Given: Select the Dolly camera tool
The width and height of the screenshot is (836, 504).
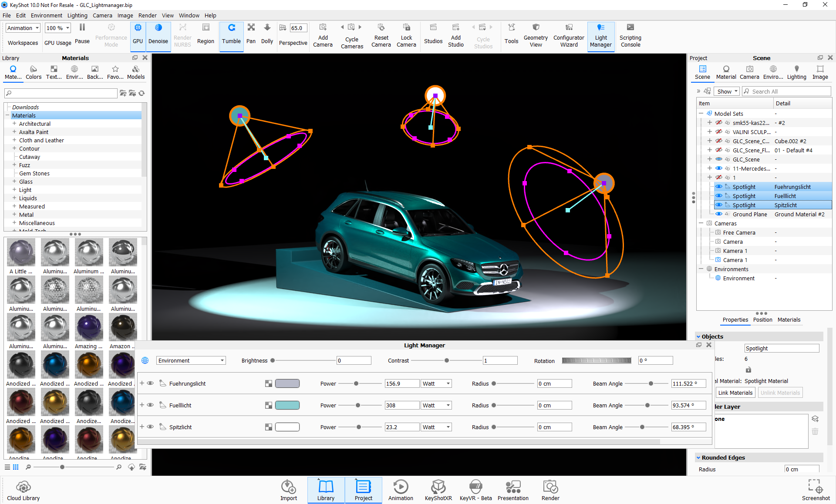Looking at the screenshot, I should [267, 34].
